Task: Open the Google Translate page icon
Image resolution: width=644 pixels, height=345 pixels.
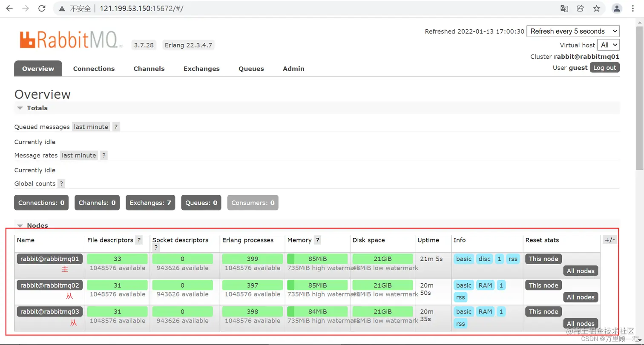Action: click(x=564, y=9)
